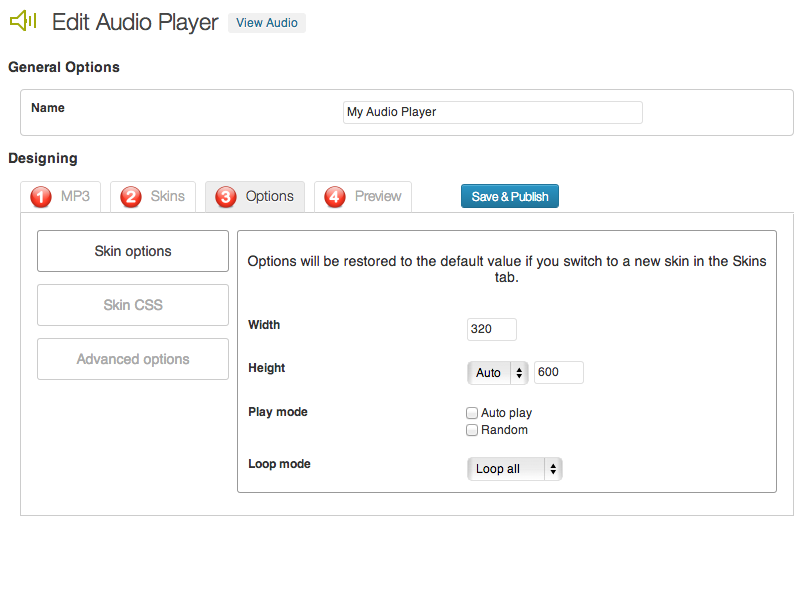Click the Name field containing My Audio Player
Viewport: 800px width, 600px height.
click(x=492, y=112)
